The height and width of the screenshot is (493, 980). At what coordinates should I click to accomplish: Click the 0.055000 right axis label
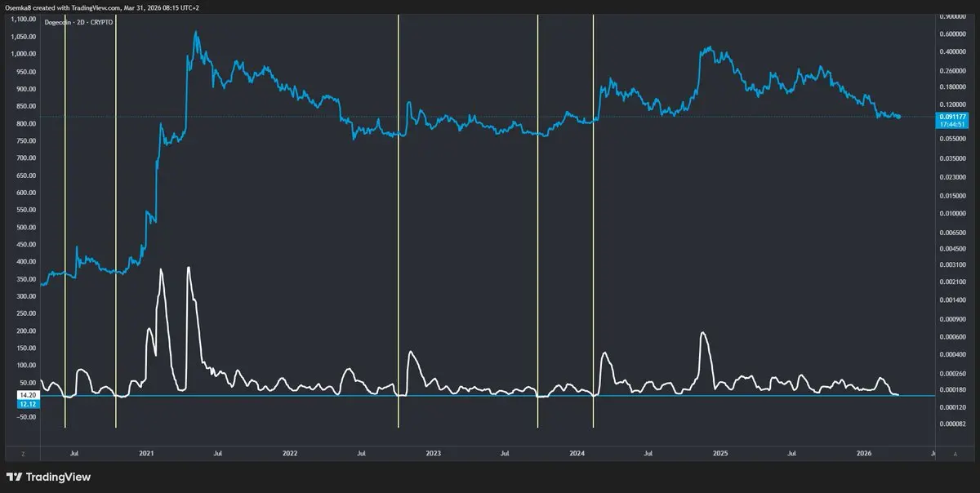[x=953, y=140]
